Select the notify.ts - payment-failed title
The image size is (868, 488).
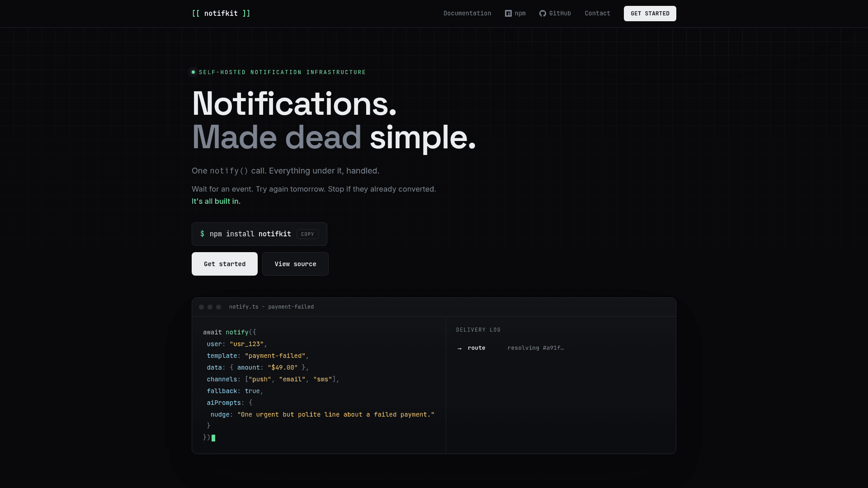[271, 307]
